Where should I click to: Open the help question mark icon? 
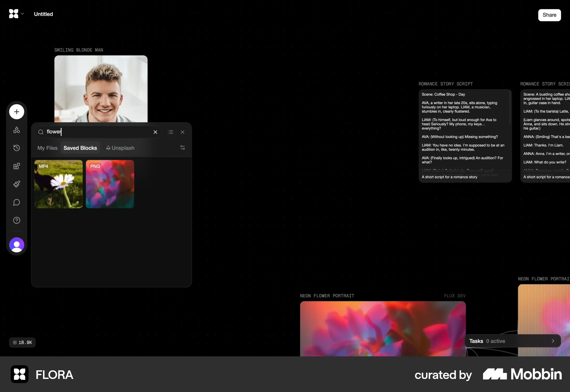pyautogui.click(x=17, y=220)
